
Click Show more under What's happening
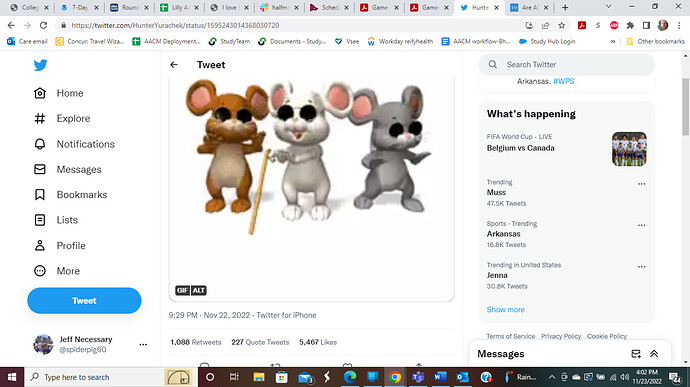tap(506, 310)
